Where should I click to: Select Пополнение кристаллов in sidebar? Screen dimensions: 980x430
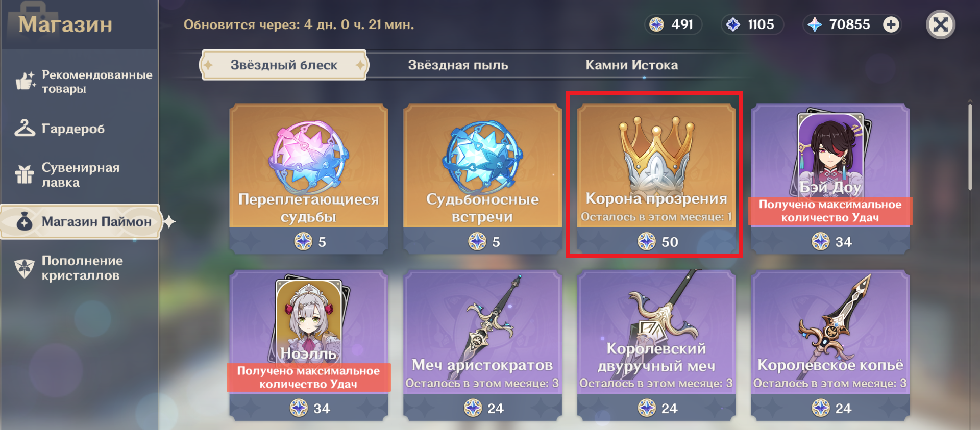click(82, 268)
